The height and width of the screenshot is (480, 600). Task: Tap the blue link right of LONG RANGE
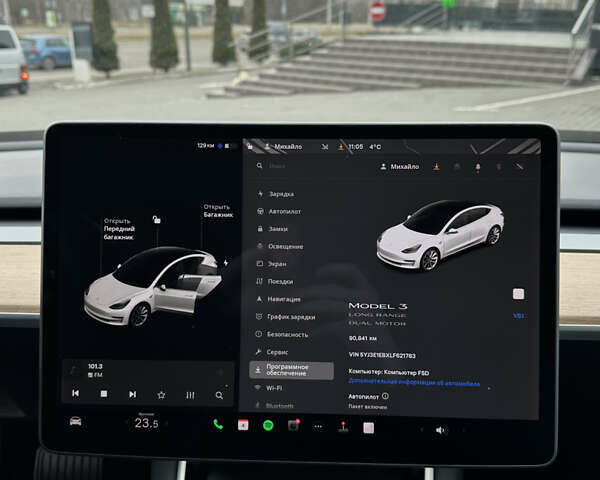pos(518,316)
